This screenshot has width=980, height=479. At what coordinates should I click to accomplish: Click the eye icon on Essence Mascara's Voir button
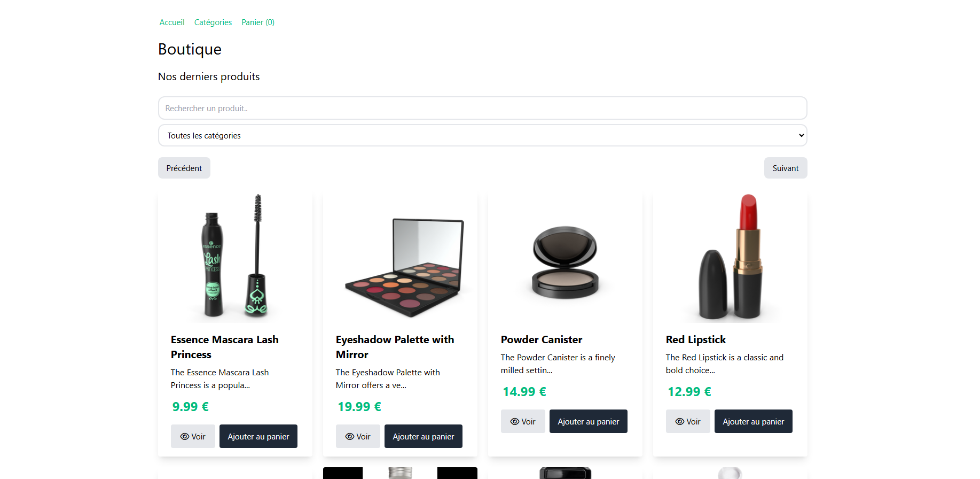click(184, 436)
